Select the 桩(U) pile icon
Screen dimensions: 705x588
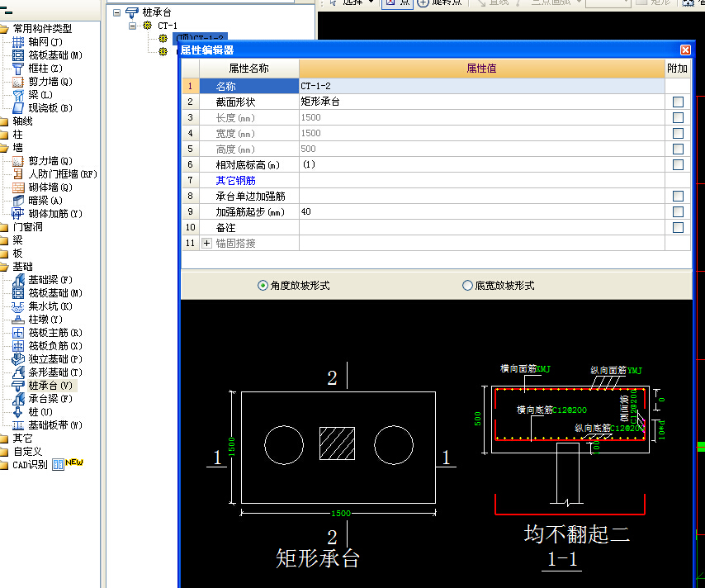18,412
